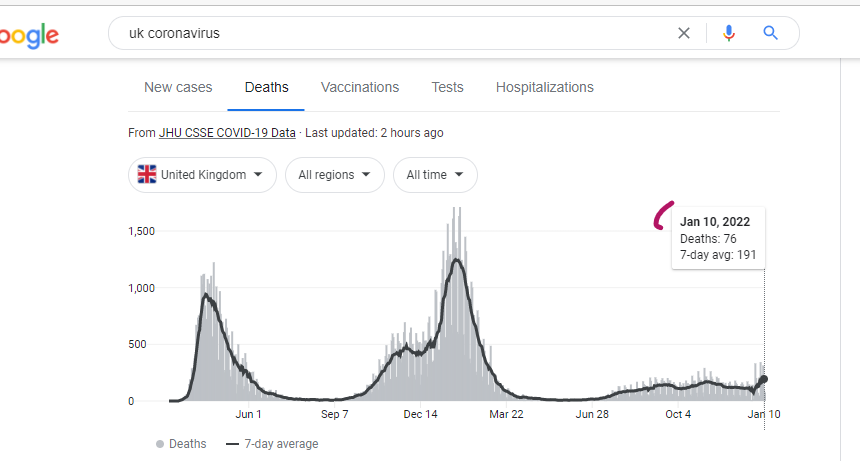The width and height of the screenshot is (860, 461).
Task: Open the All time range dropdown
Action: point(435,175)
